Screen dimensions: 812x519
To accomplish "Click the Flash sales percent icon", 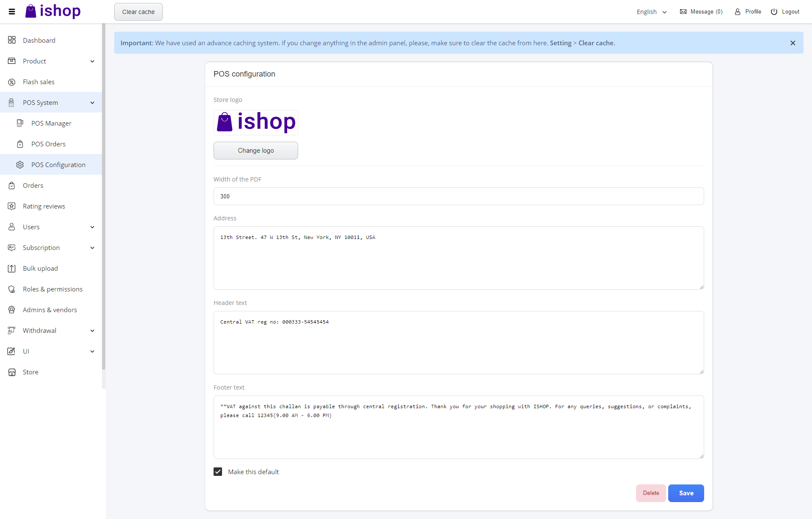I will [x=12, y=82].
